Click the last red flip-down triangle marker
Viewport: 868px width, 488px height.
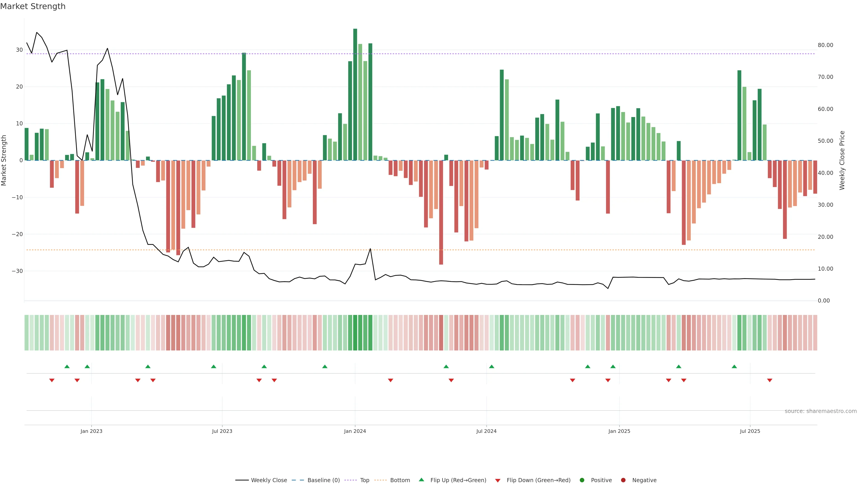[770, 380]
